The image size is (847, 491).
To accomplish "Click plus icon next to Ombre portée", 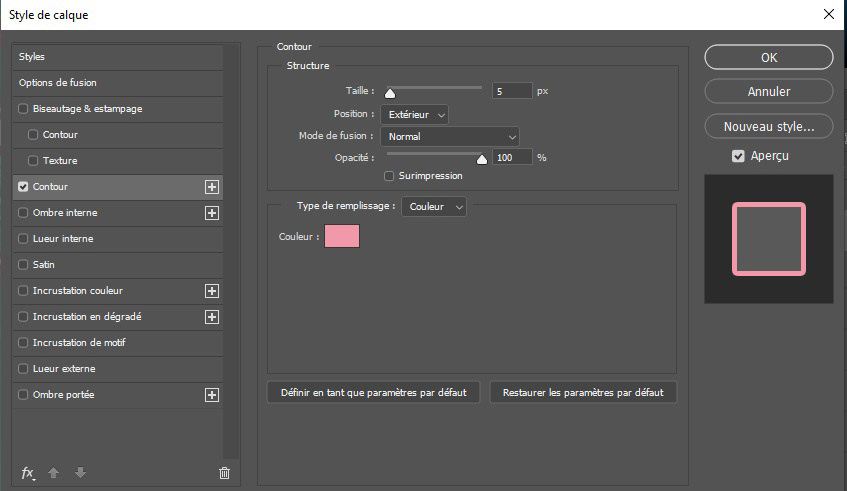I will [212, 395].
